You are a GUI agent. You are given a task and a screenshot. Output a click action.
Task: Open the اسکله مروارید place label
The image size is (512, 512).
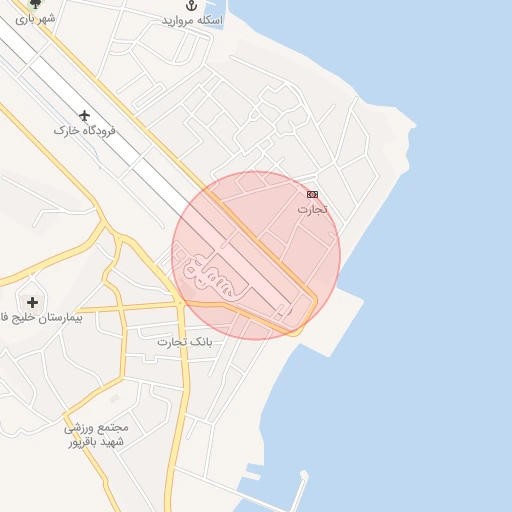point(192,20)
